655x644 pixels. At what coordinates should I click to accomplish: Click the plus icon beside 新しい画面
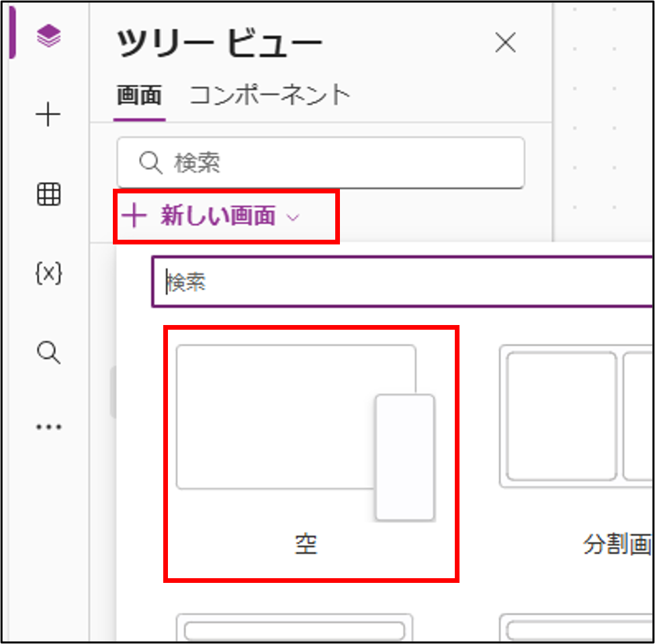point(135,216)
